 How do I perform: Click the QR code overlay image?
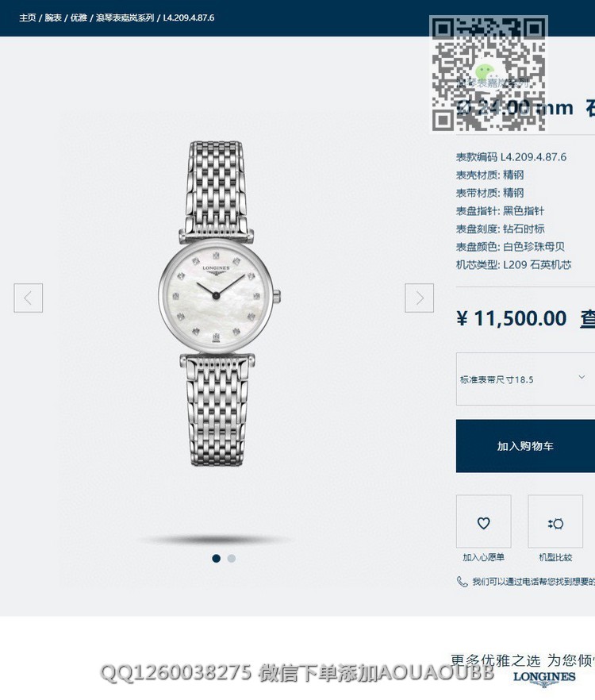pos(489,74)
